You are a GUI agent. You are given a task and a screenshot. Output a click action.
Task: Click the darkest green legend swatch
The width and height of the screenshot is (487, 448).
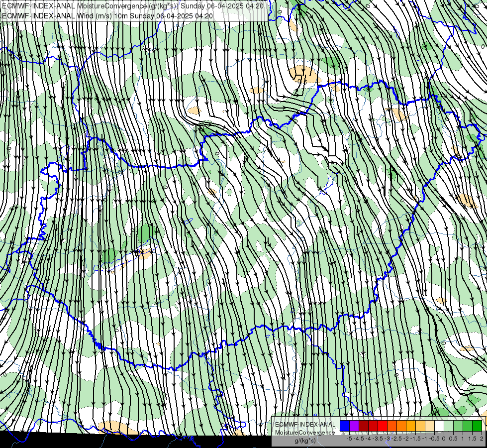[x=478, y=426]
